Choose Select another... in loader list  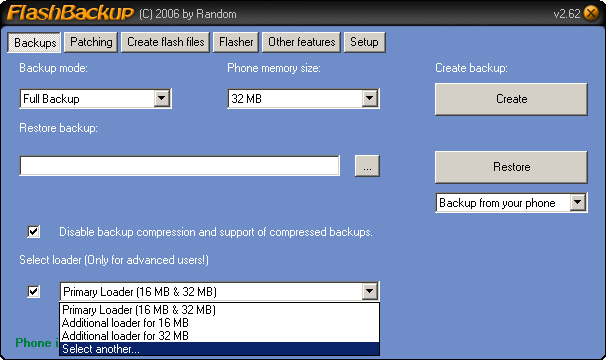pos(219,349)
